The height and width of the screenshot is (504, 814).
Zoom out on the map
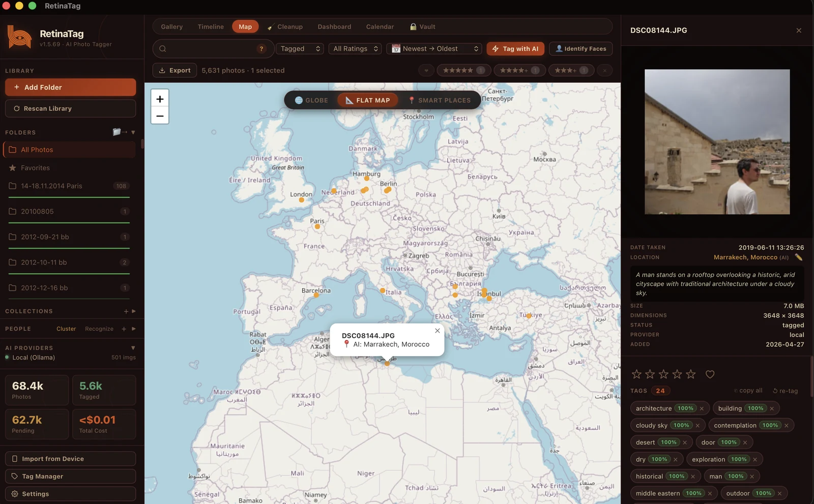(160, 115)
